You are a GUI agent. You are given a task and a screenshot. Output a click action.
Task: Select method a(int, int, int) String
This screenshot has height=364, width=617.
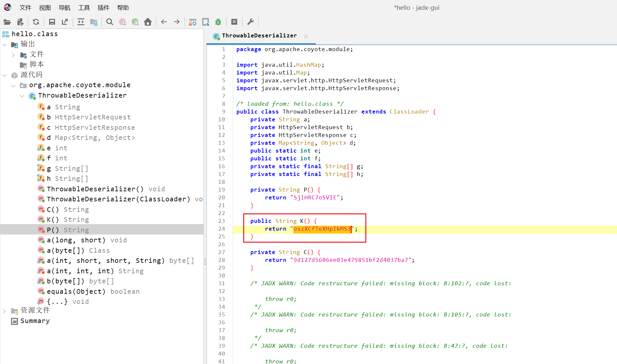(x=95, y=271)
